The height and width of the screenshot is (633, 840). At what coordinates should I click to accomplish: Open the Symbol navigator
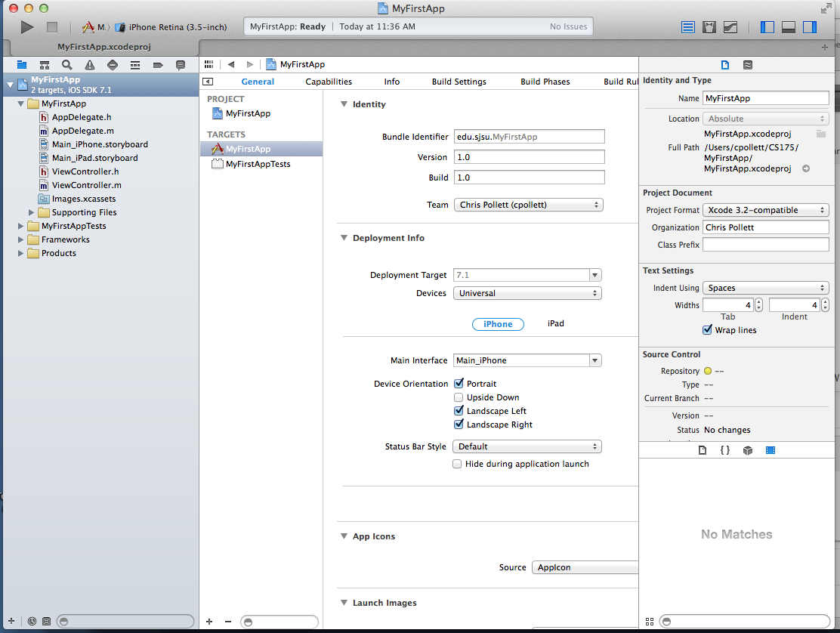[45, 65]
